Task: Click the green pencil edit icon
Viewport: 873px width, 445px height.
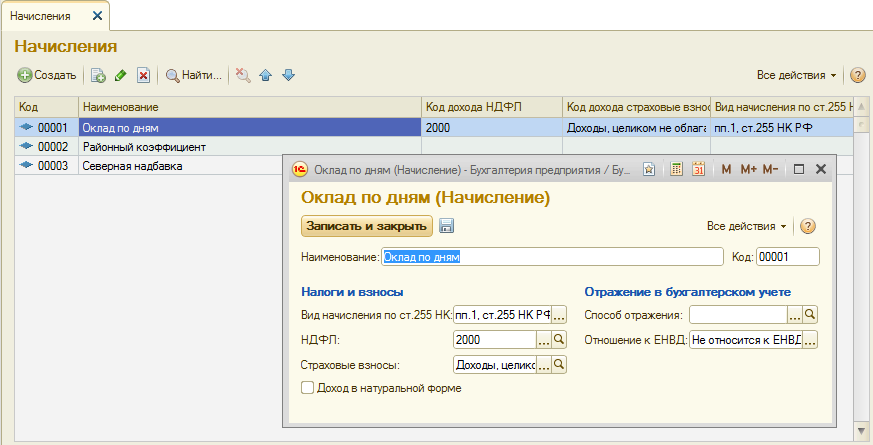Action: coord(121,75)
